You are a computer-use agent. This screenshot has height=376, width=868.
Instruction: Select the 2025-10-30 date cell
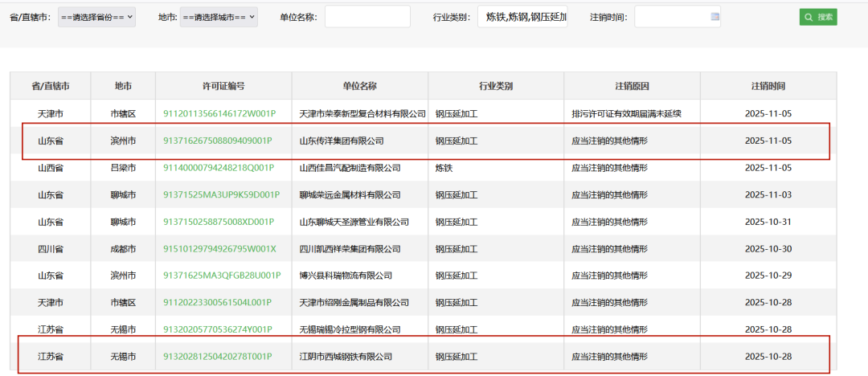(768, 249)
